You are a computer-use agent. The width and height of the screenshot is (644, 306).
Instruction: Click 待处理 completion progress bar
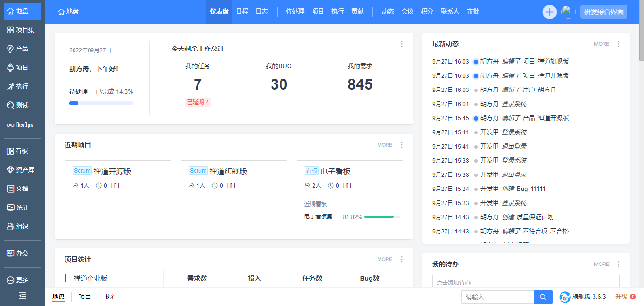coord(101,103)
